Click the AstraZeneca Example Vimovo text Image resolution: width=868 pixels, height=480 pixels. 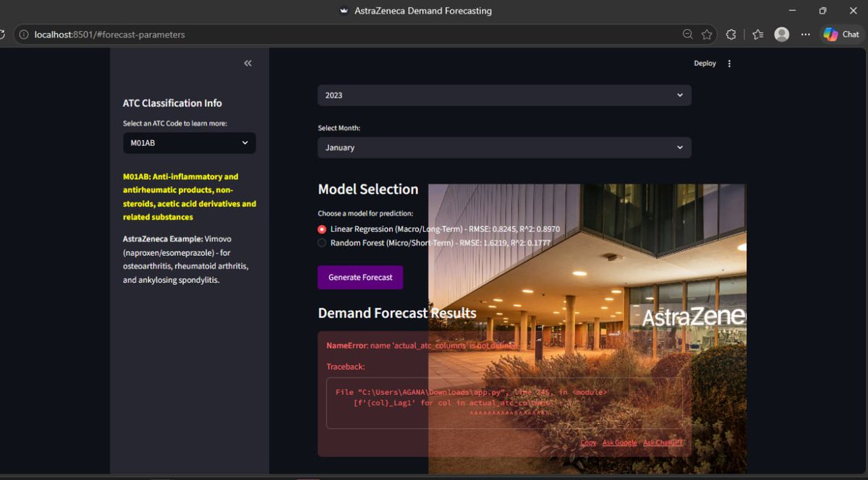[x=186, y=259]
